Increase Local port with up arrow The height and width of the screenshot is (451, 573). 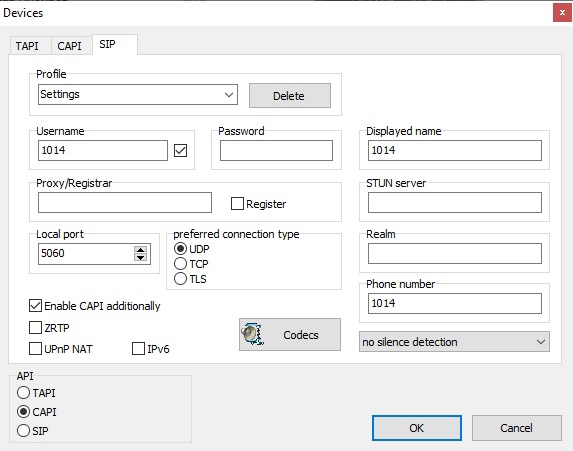[x=140, y=249]
